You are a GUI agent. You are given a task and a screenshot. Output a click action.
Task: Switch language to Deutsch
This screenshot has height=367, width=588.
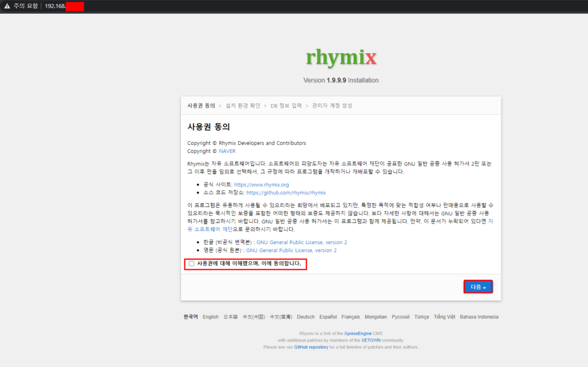pyautogui.click(x=305, y=316)
